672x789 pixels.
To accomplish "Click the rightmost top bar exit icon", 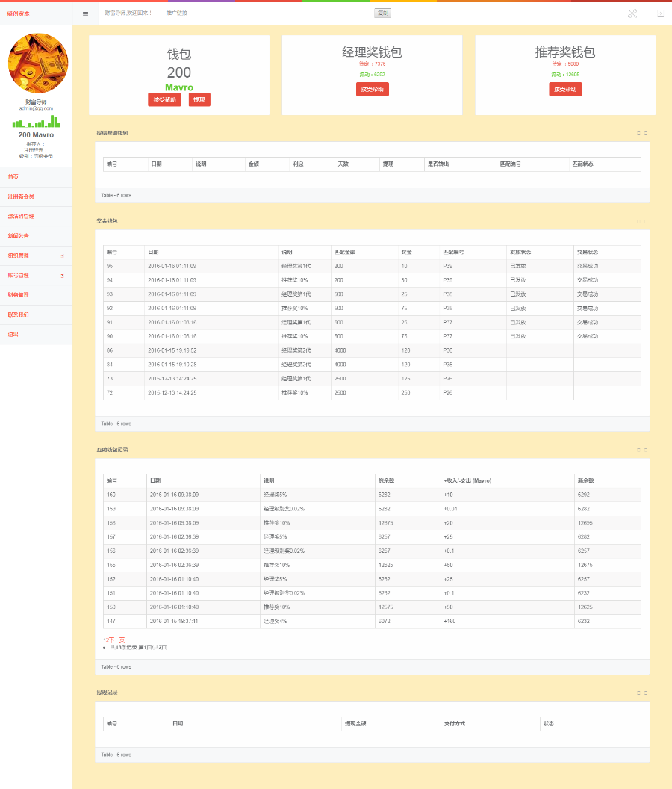I will point(661,13).
